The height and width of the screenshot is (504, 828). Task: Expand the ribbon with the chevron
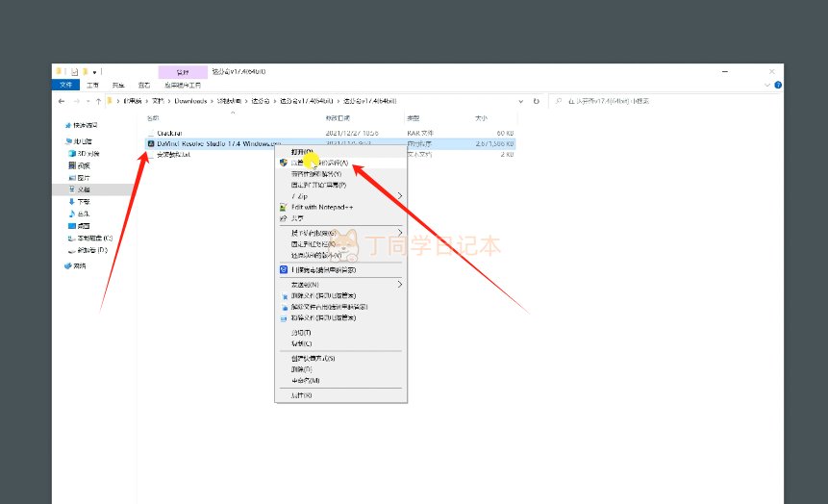point(765,85)
